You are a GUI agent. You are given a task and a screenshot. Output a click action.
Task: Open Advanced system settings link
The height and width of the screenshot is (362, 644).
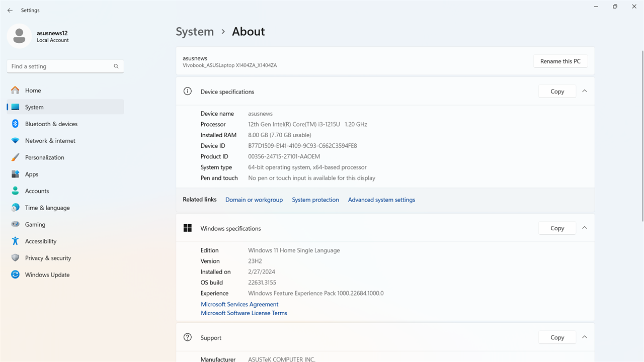tap(381, 200)
